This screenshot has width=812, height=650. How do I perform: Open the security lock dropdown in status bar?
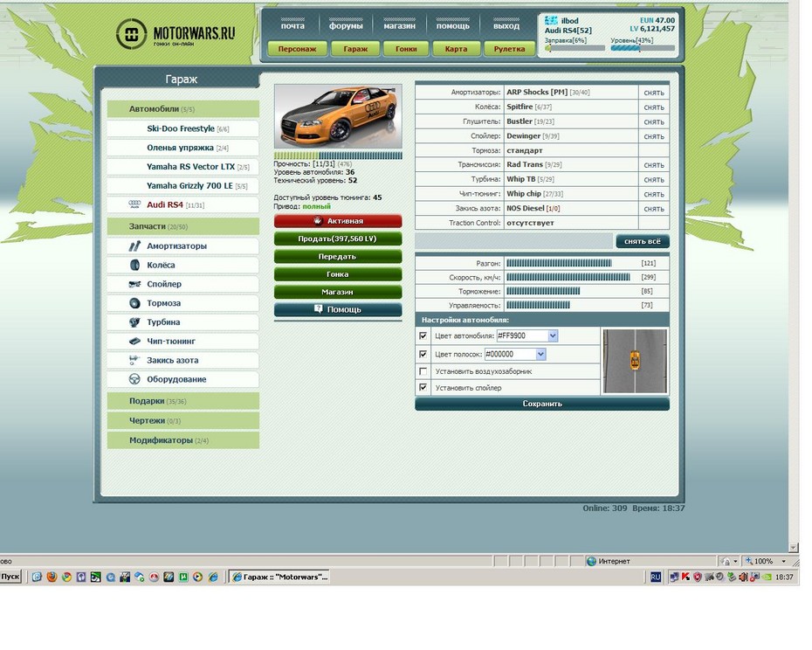pos(735,561)
